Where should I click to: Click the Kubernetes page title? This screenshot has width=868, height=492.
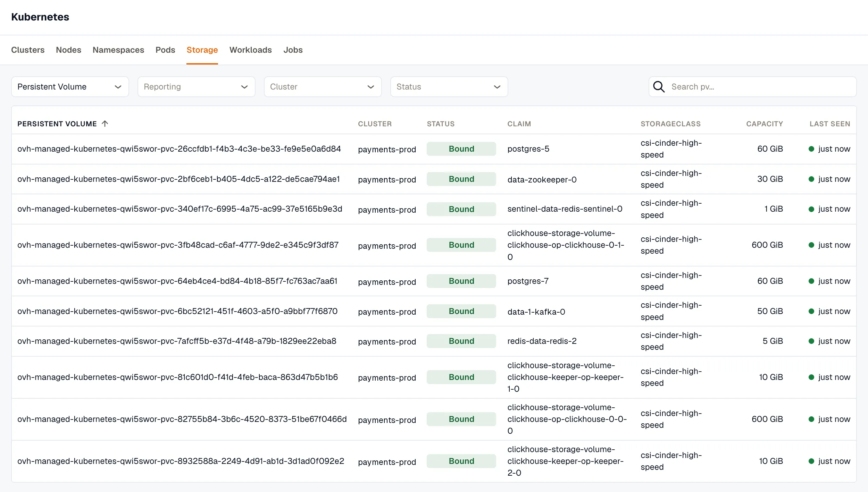click(40, 17)
